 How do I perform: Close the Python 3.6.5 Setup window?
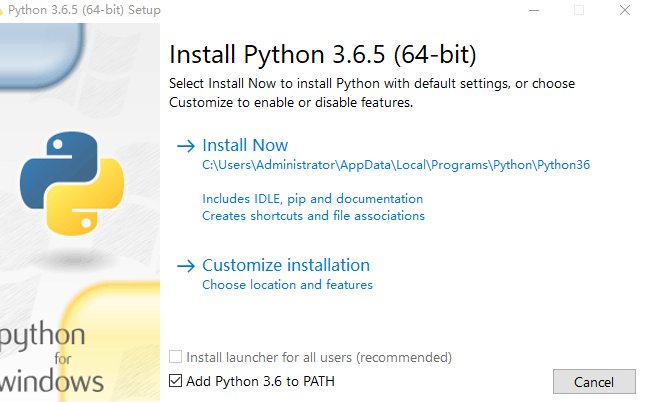(x=624, y=10)
